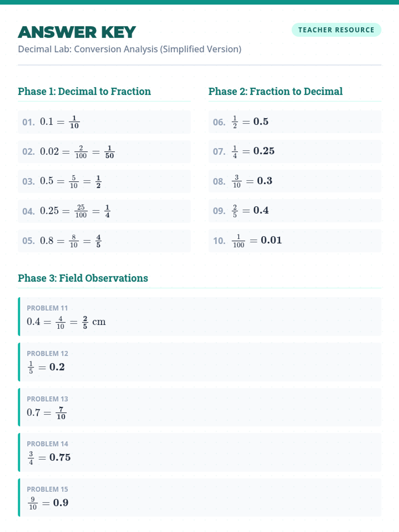The width and height of the screenshot is (399, 532).
Task: Select answer row 08 equals 0.3
Action: coord(295,181)
